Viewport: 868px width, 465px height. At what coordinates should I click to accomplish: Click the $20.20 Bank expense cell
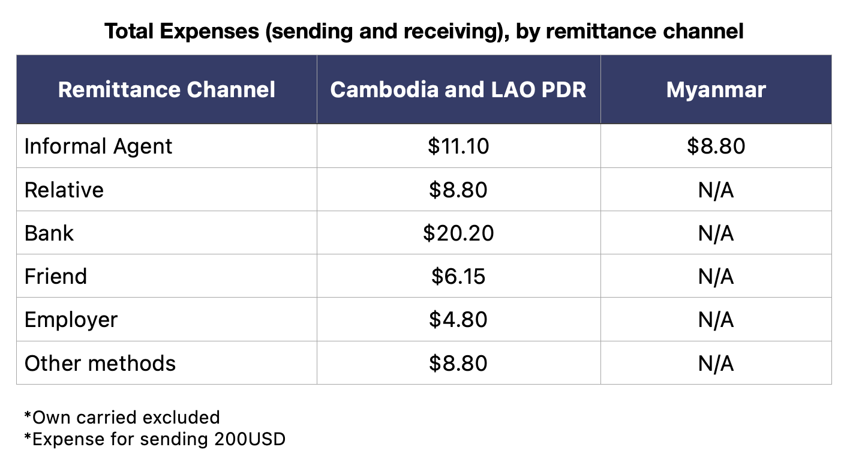[x=458, y=233]
